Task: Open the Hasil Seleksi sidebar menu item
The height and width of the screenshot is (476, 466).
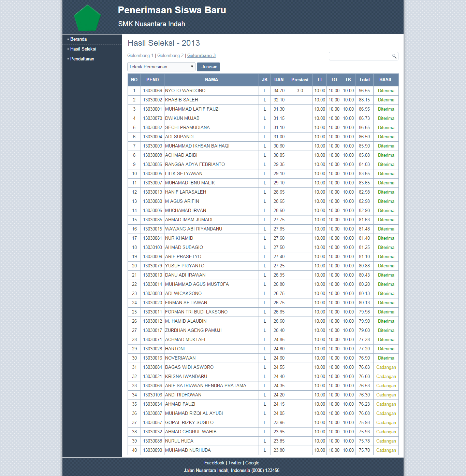Action: pos(83,49)
